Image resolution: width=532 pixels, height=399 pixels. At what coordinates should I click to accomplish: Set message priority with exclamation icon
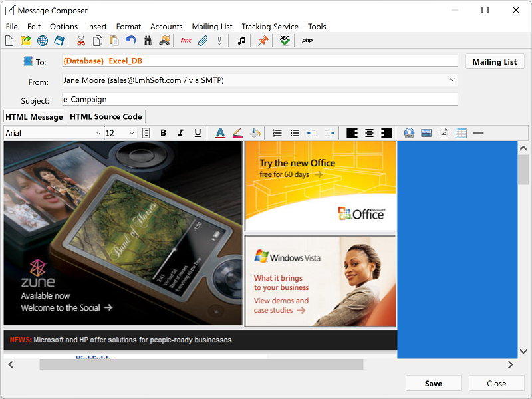click(219, 41)
